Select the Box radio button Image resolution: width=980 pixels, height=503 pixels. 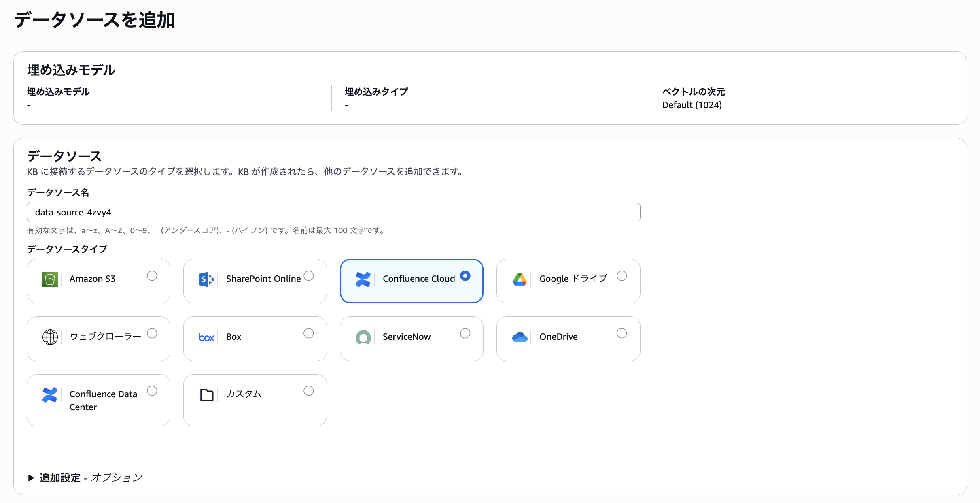308,333
